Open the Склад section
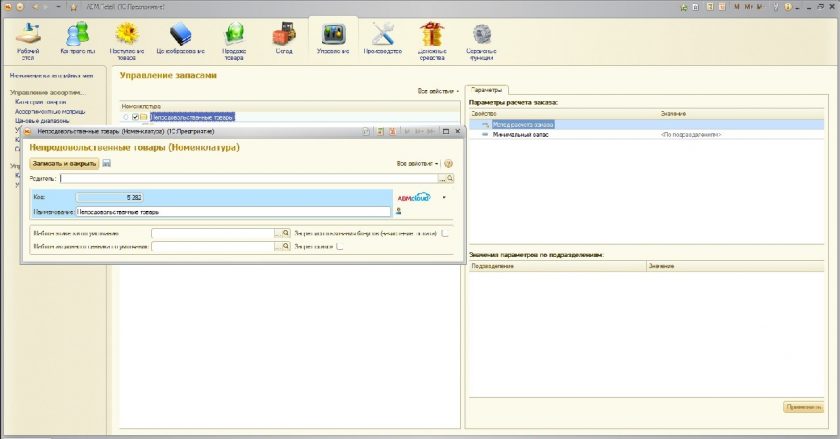Screen dimensions: 840x439 (x=284, y=39)
